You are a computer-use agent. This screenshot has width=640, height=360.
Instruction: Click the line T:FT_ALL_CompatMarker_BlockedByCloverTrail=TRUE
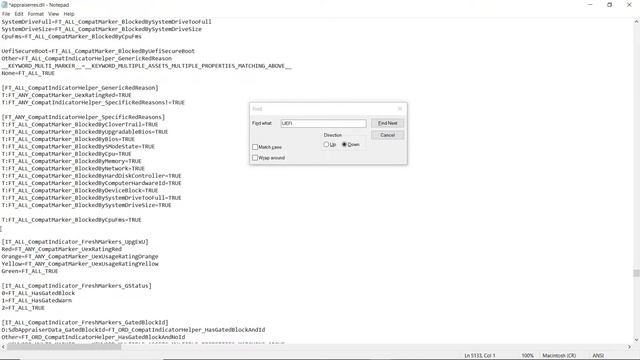80,124
